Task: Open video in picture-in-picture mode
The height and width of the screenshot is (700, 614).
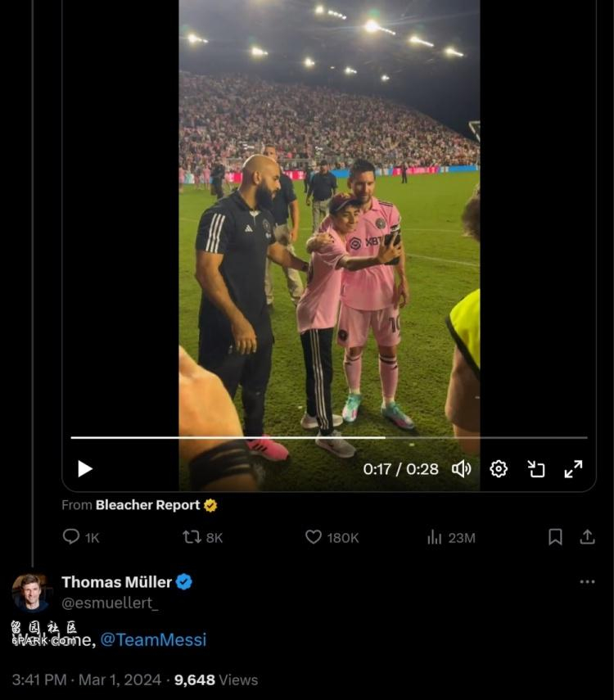Action: coord(536,468)
